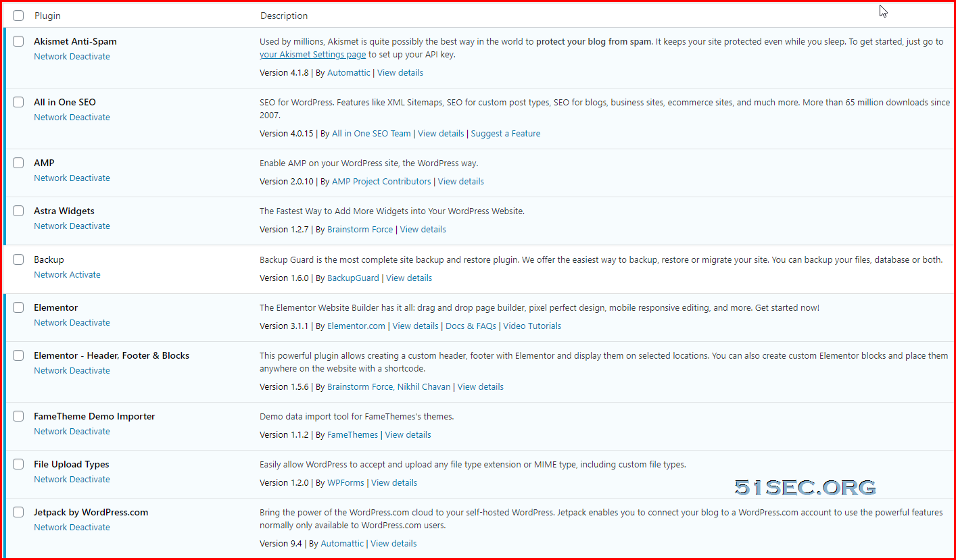The width and height of the screenshot is (956, 560).
Task: Open Elementor Video Tutorials link
Action: click(532, 326)
